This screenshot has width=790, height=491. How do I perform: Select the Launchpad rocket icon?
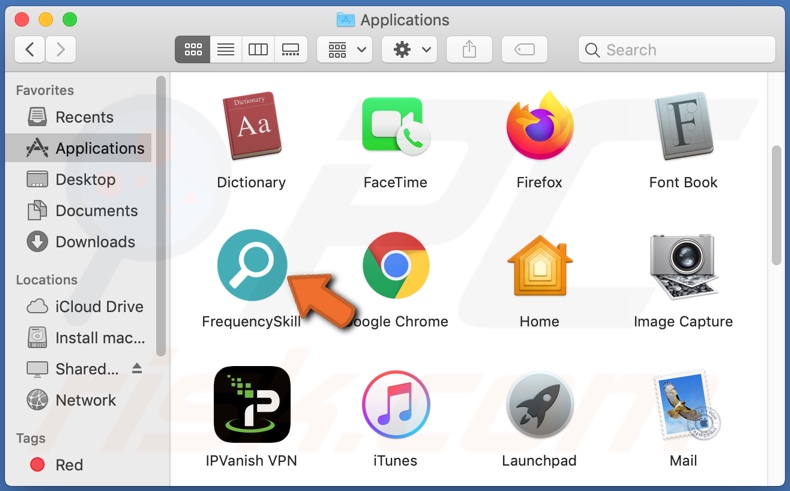click(540, 405)
